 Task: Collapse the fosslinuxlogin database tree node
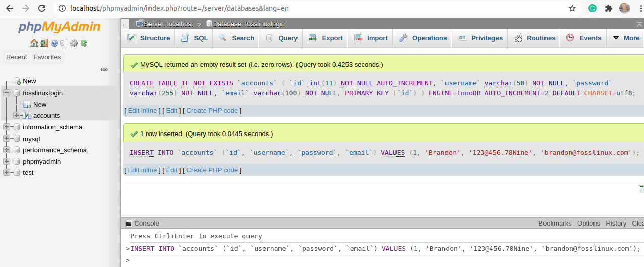click(7, 93)
